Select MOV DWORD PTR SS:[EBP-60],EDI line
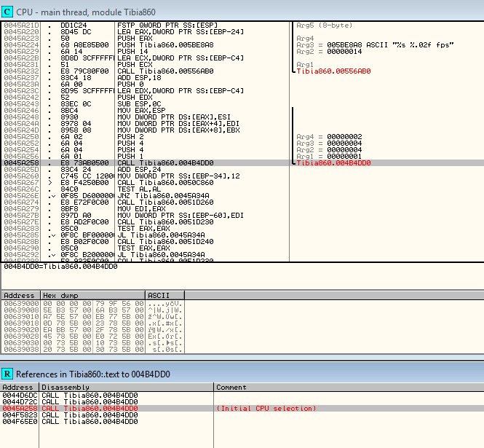The width and height of the screenshot is (484, 448). click(180, 216)
